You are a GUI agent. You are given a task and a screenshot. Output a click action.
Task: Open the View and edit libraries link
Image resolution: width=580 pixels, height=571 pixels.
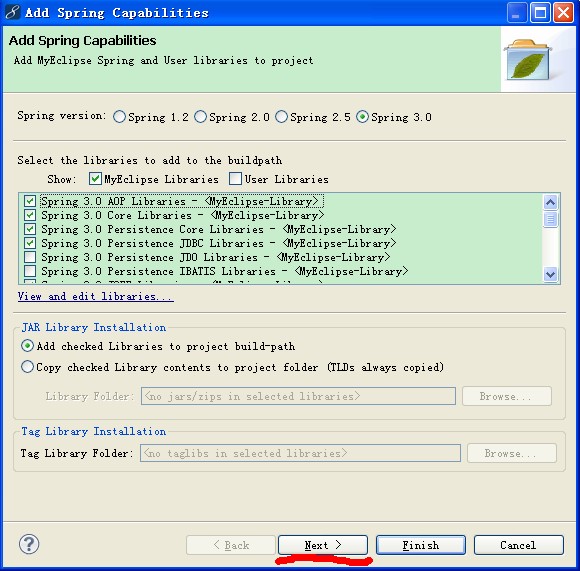click(x=95, y=297)
